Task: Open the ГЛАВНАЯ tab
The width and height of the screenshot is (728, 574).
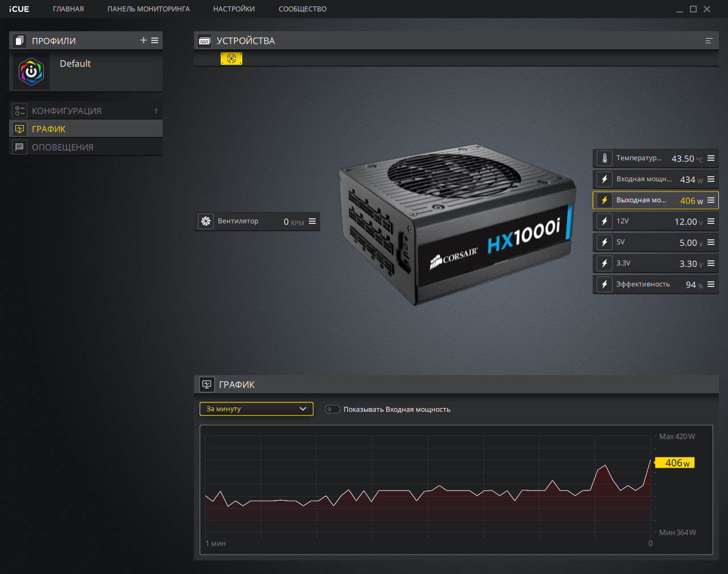Action: click(68, 9)
